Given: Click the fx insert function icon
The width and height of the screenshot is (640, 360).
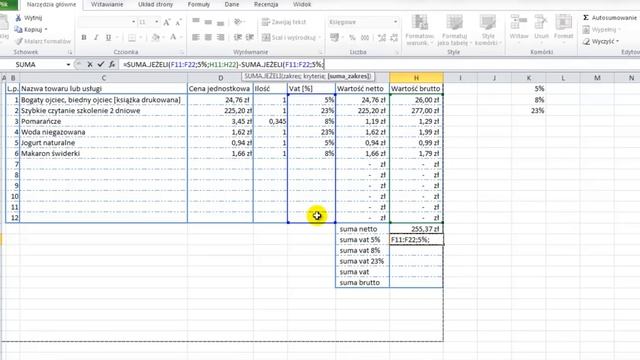Looking at the screenshot, I should [112, 64].
